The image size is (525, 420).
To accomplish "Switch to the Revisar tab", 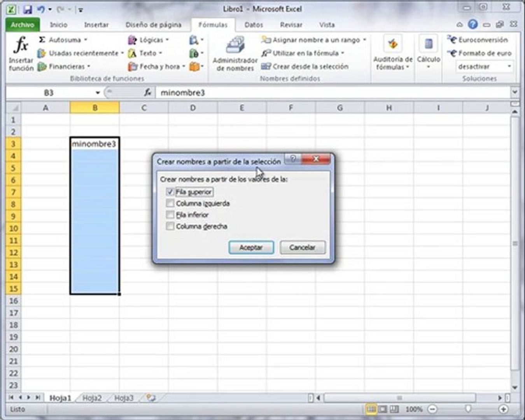I will click(x=291, y=24).
